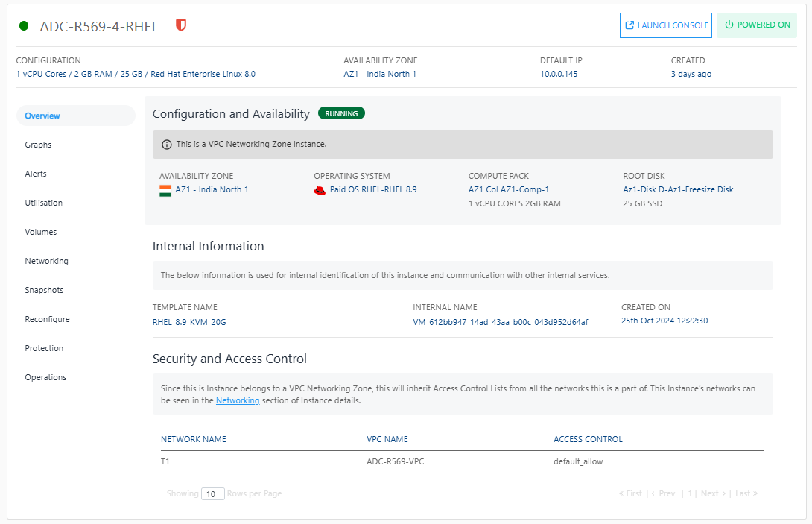Image resolution: width=812 pixels, height=524 pixels.
Task: Click the external-link icon on LAUNCH CONSOLE
Action: click(x=631, y=25)
